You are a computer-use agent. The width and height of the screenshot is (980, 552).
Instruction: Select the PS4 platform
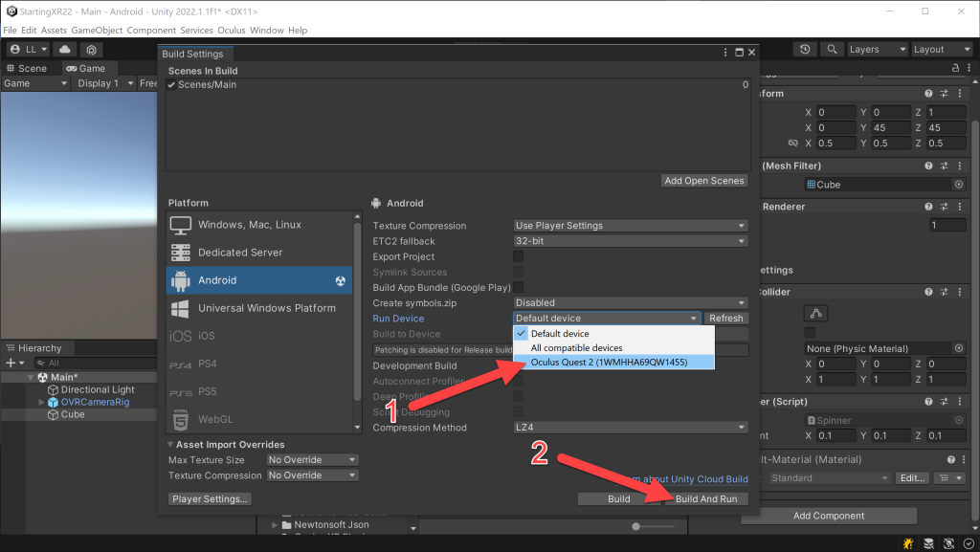[259, 364]
